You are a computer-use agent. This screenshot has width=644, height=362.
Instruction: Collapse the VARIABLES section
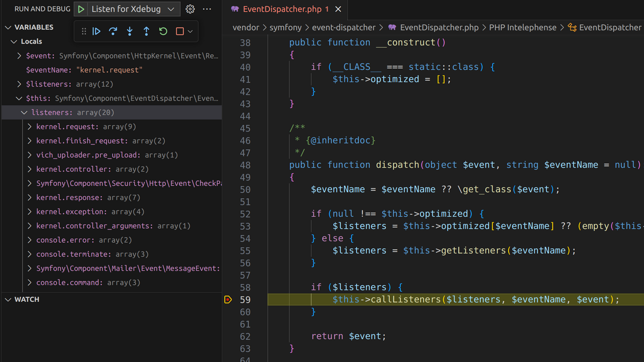pyautogui.click(x=8, y=27)
